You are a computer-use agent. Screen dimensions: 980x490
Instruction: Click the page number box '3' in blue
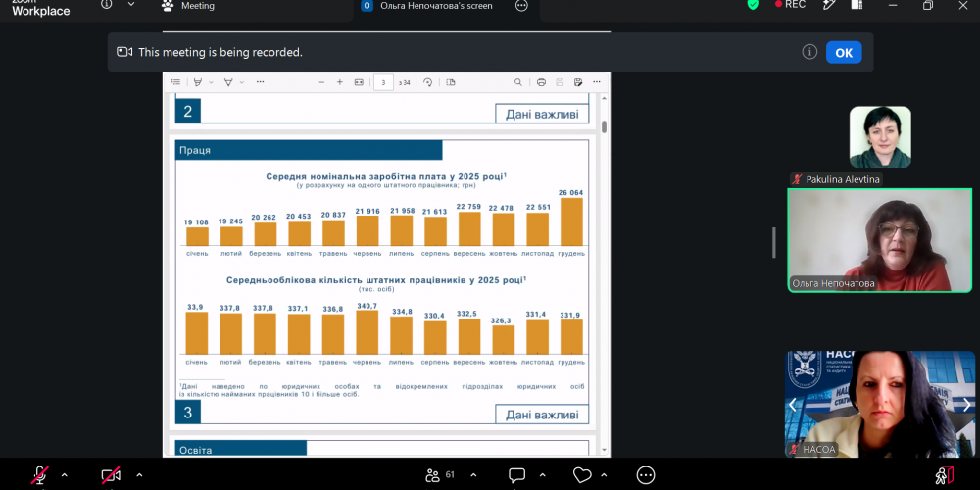[188, 413]
